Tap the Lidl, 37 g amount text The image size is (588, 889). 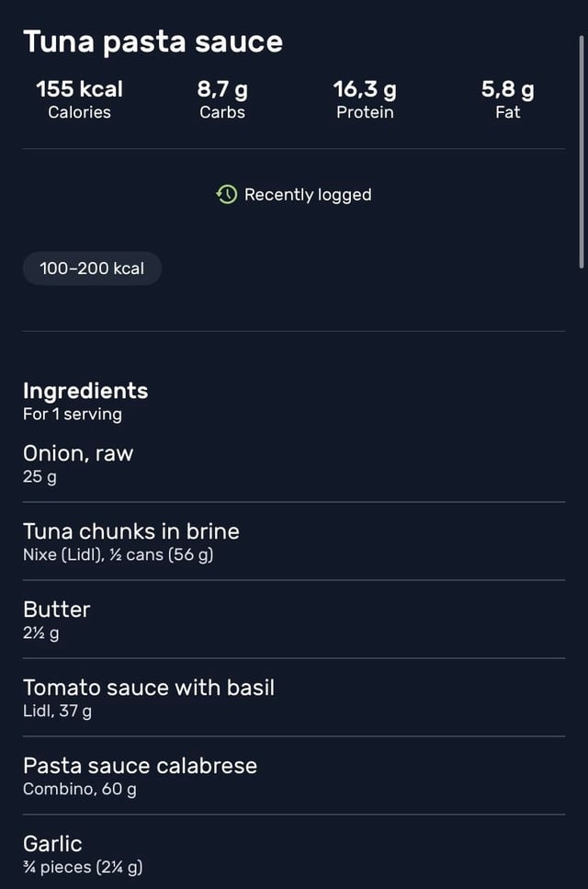tap(57, 711)
